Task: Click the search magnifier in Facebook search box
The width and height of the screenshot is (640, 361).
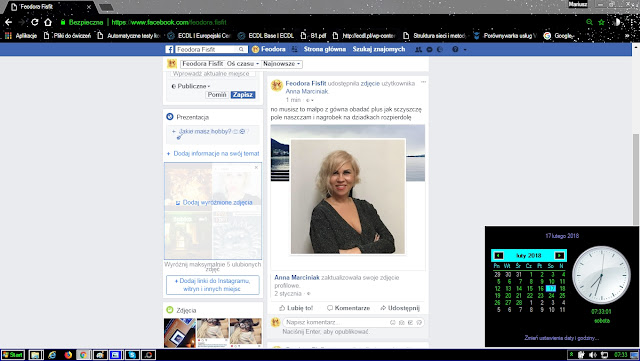Action: click(x=241, y=49)
